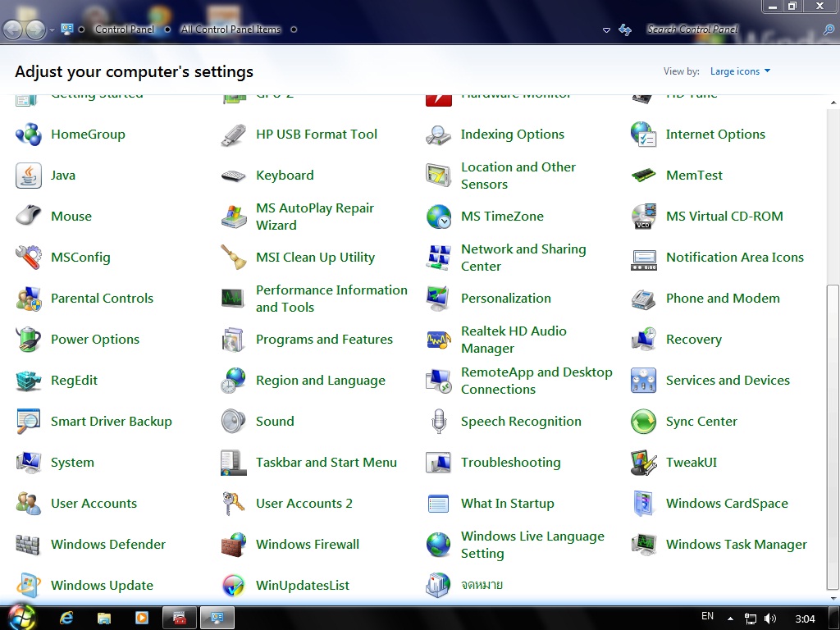This screenshot has width=840, height=630.
Task: Expand the View by Large icons dropdown
Action: point(740,71)
